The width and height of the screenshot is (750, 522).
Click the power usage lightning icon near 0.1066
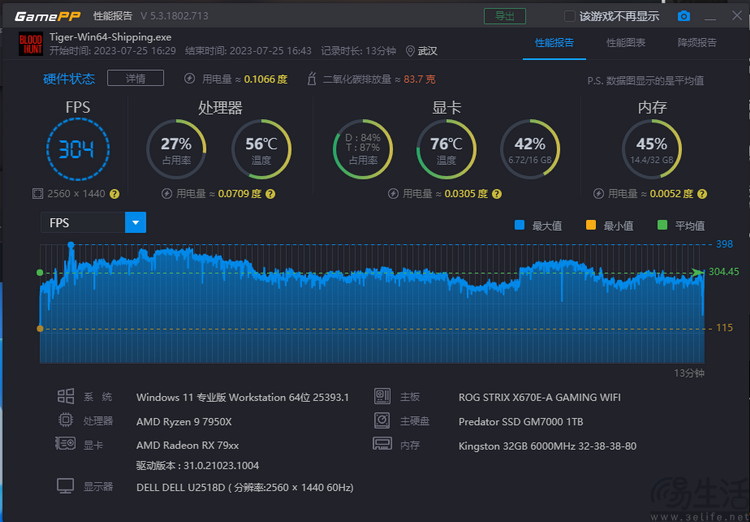(189, 79)
